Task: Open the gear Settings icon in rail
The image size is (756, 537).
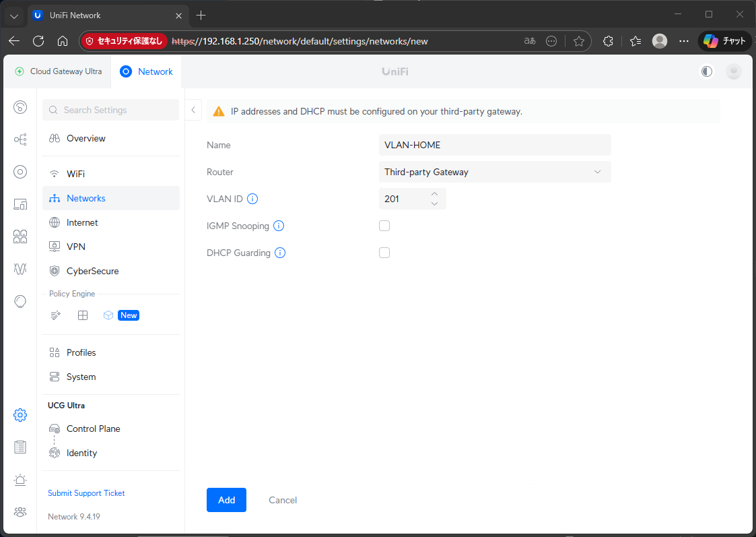Action: point(20,415)
